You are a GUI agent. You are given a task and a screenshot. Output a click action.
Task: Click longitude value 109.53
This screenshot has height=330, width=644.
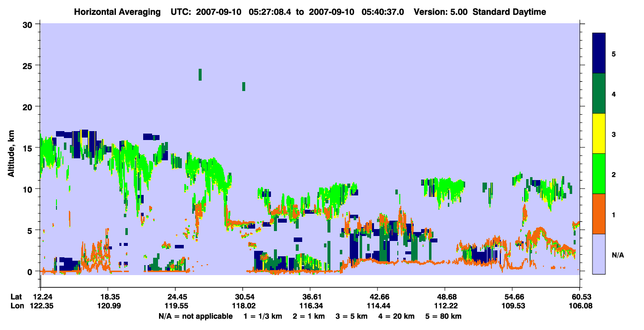[x=512, y=306]
